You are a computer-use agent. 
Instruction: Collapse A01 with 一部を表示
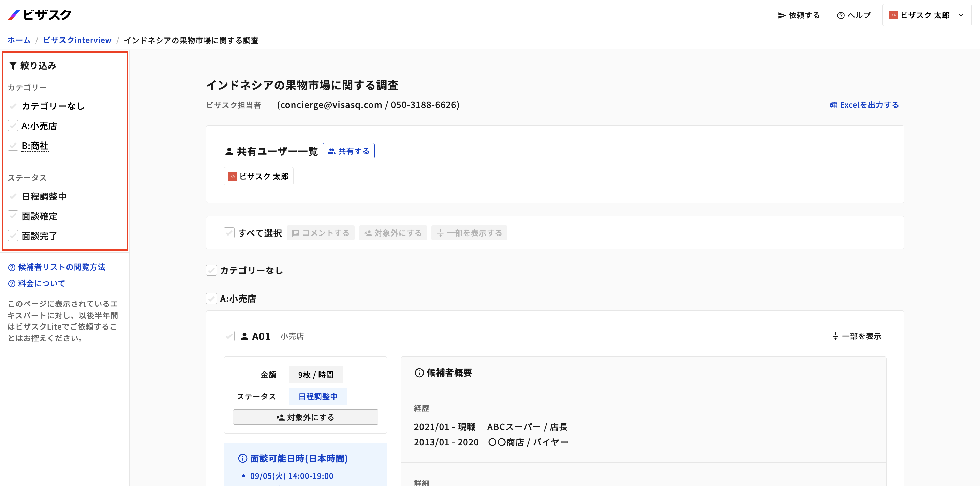click(856, 336)
